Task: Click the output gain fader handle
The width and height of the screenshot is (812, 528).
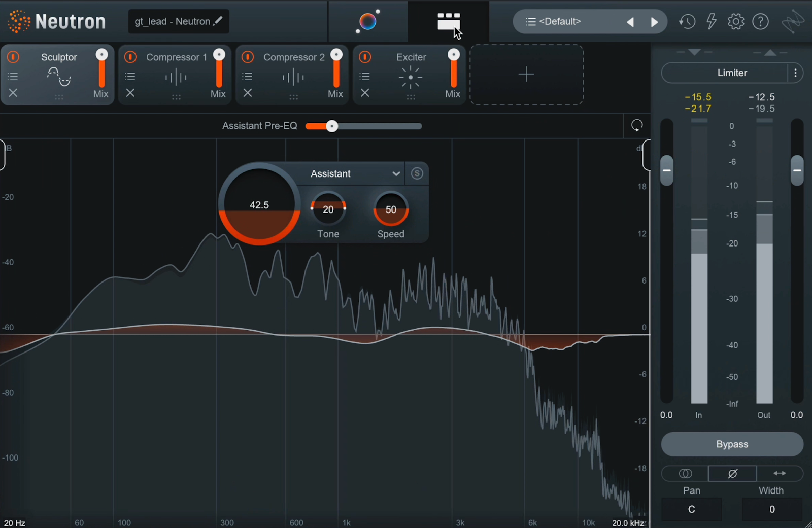Action: coord(797,170)
